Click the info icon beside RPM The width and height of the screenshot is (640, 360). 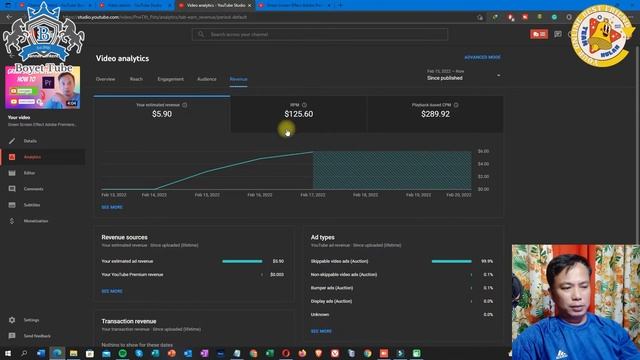point(304,105)
